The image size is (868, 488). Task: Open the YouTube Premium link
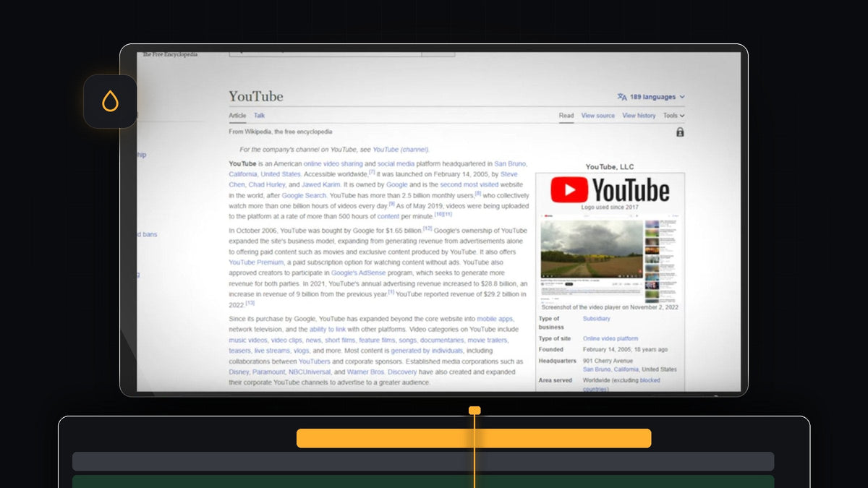coord(256,262)
